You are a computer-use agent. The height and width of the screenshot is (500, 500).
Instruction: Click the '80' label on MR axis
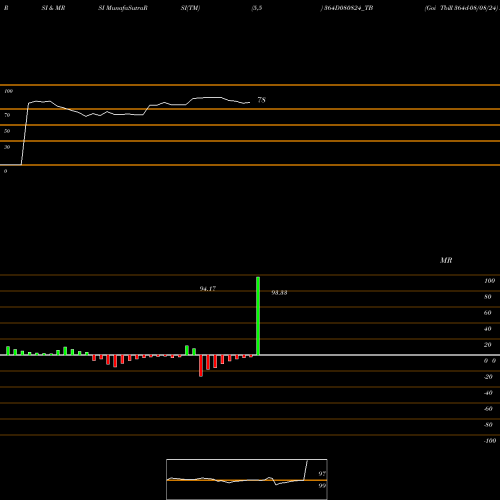tap(488, 297)
